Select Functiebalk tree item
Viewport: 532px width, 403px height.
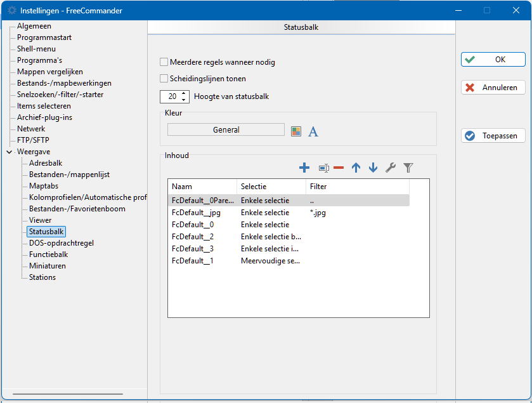[x=48, y=254]
